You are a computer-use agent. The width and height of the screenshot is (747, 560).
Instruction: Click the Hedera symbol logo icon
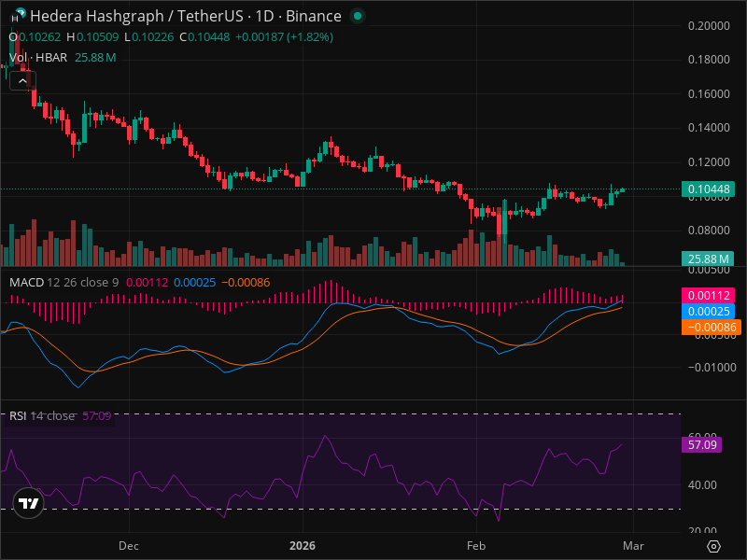(19, 16)
